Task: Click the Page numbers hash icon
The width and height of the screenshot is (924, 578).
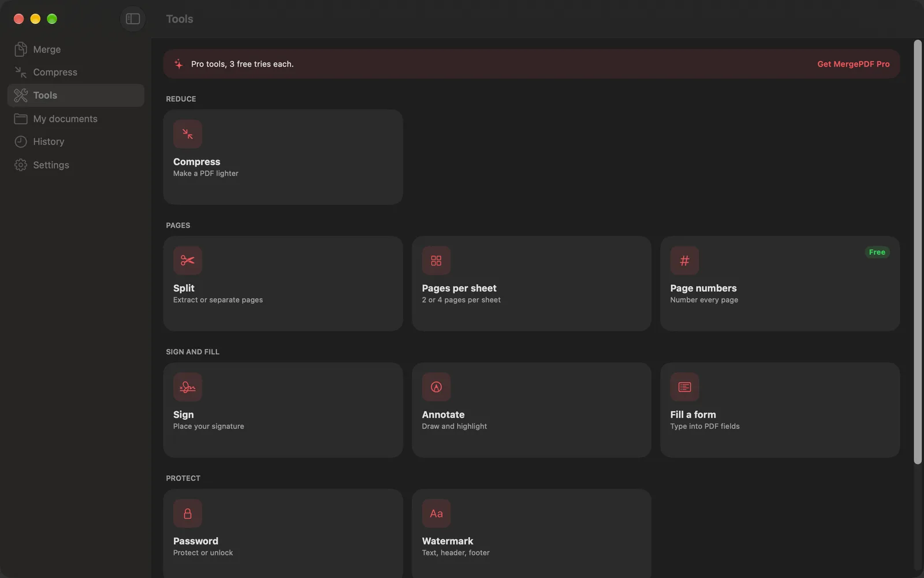Action: tap(684, 261)
